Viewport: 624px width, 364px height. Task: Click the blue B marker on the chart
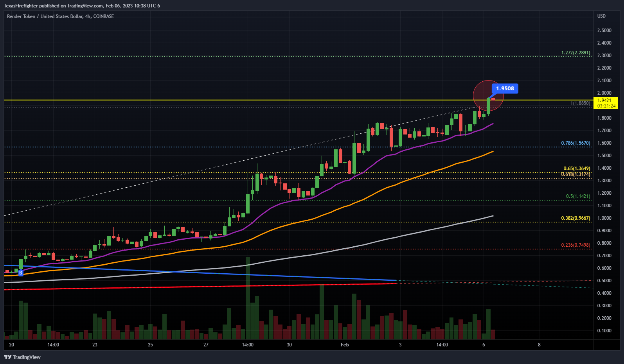click(x=21, y=273)
